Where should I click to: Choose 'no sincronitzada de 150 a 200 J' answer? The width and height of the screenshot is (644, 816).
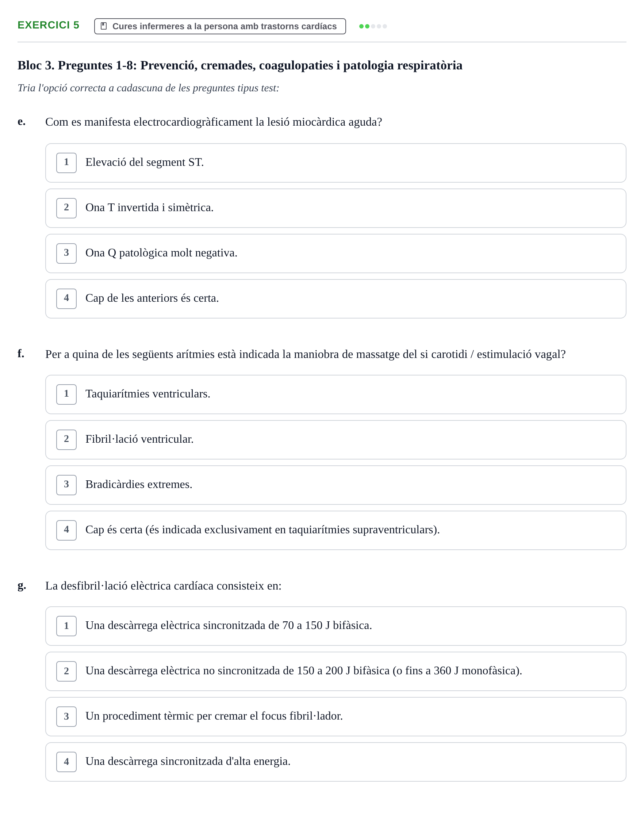pyautogui.click(x=336, y=671)
